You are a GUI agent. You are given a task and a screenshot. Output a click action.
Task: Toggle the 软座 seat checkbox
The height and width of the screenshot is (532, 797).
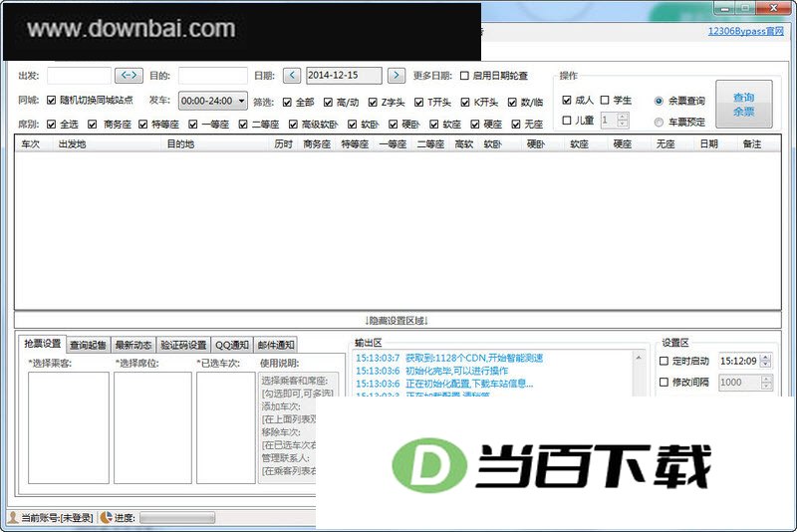point(433,124)
